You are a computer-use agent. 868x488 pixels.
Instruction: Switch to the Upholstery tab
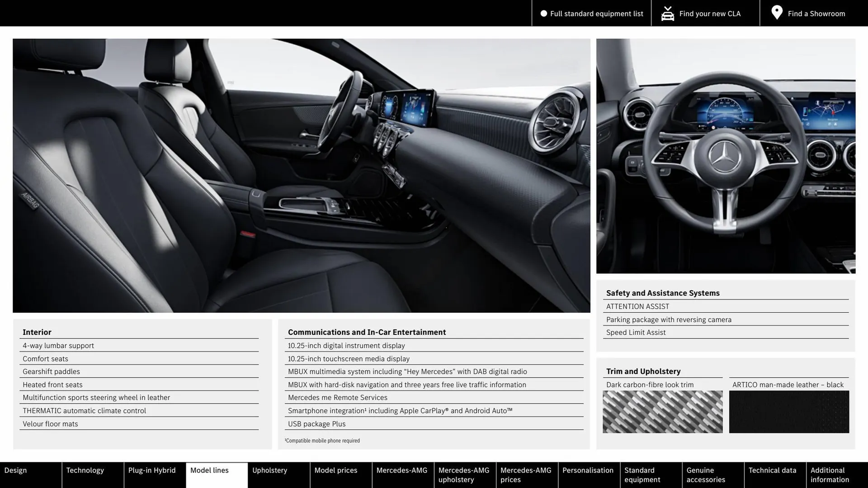click(x=269, y=470)
